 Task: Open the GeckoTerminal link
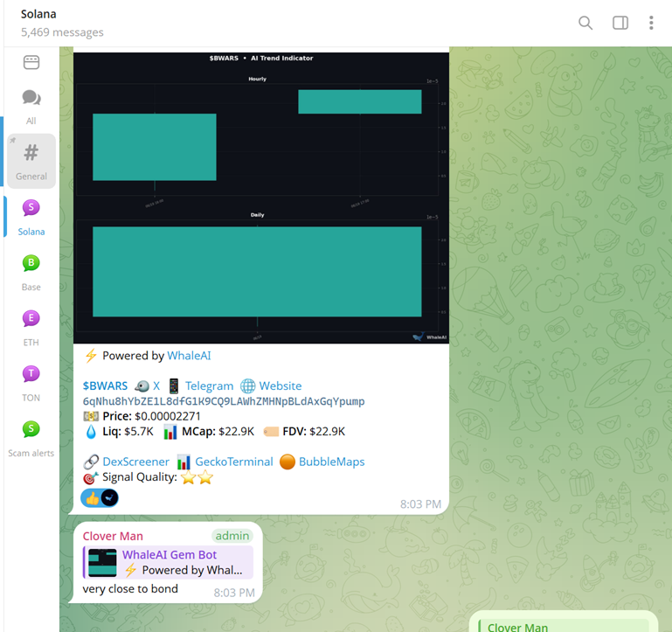point(234,462)
